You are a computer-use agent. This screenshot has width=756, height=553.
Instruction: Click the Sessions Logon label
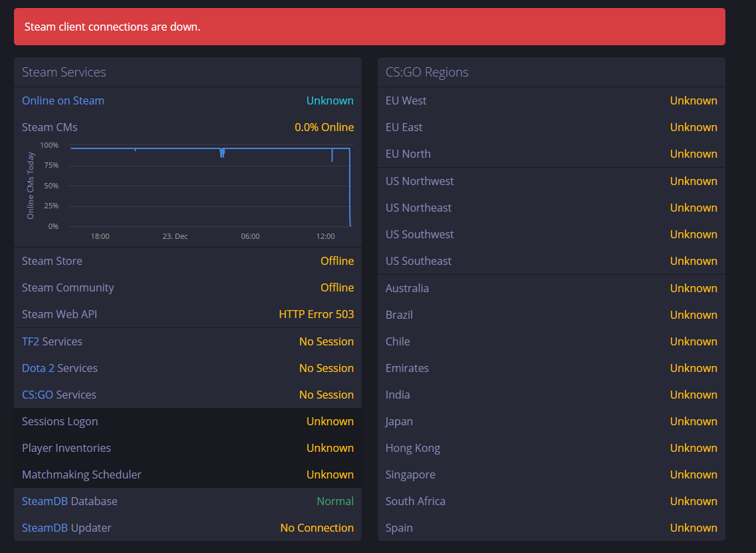[x=60, y=421]
